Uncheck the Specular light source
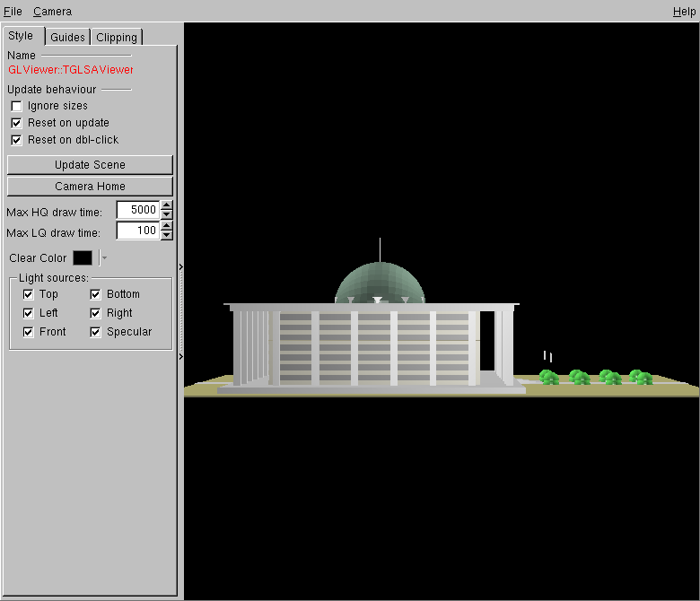Screen dimensions: 700x601 pyautogui.click(x=96, y=332)
